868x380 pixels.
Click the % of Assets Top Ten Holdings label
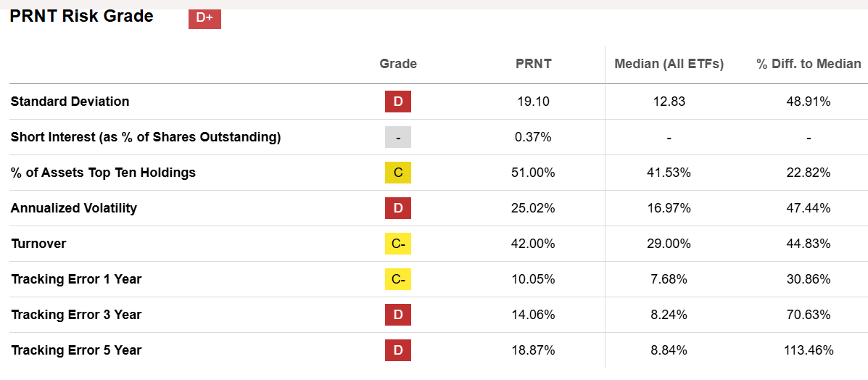[x=103, y=173]
